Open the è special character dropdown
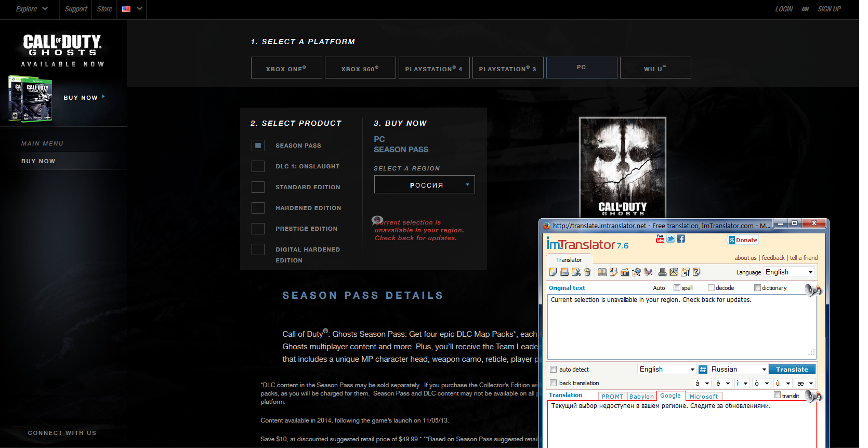Image resolution: width=868 pixels, height=448 pixels. [722, 383]
